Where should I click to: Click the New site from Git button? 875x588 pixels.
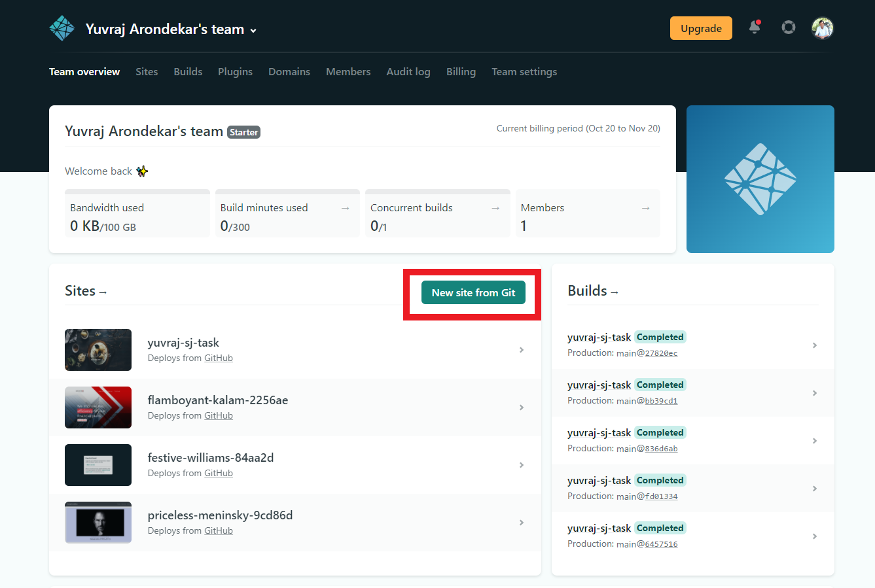point(473,292)
